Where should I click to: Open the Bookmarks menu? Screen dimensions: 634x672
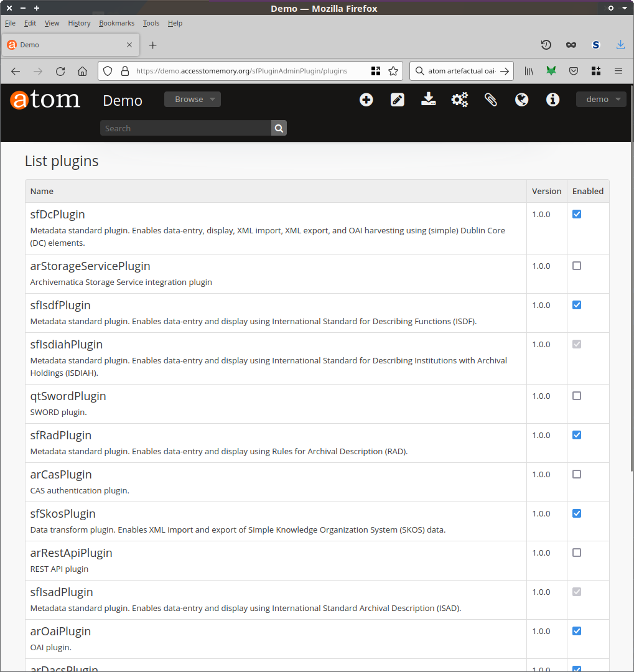116,23
